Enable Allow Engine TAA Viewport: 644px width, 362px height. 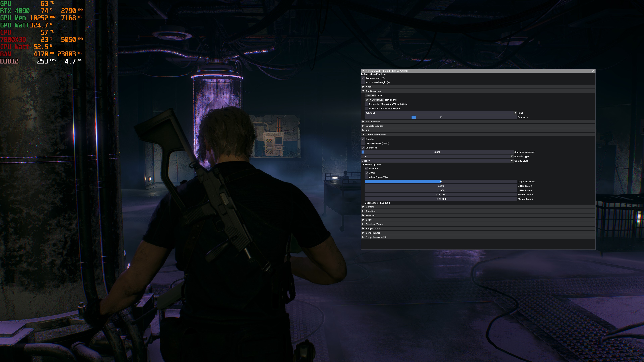(366, 177)
